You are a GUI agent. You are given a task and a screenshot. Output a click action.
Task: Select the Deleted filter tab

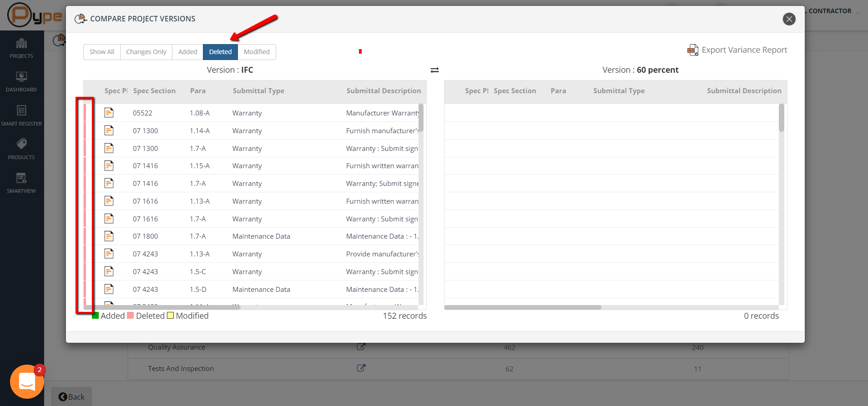point(220,52)
